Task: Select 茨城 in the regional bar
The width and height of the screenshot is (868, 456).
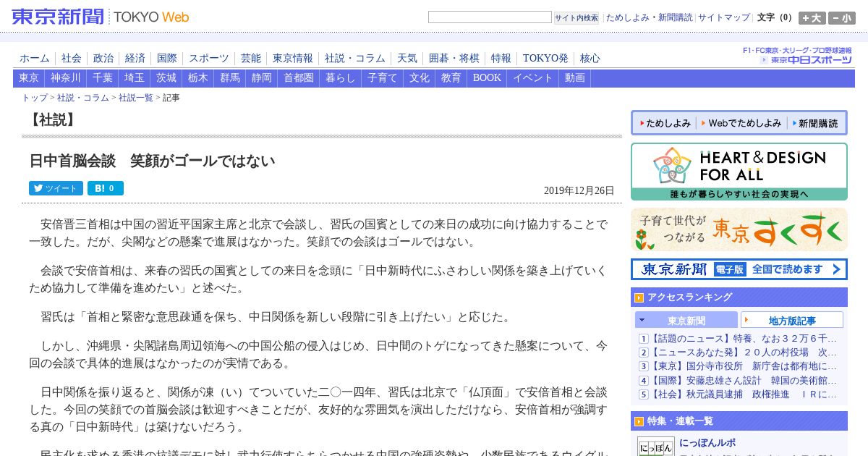Action: pos(166,78)
